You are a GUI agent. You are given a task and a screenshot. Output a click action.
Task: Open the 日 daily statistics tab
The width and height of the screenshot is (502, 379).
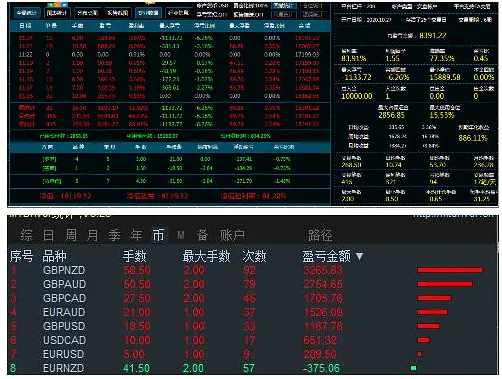point(48,235)
